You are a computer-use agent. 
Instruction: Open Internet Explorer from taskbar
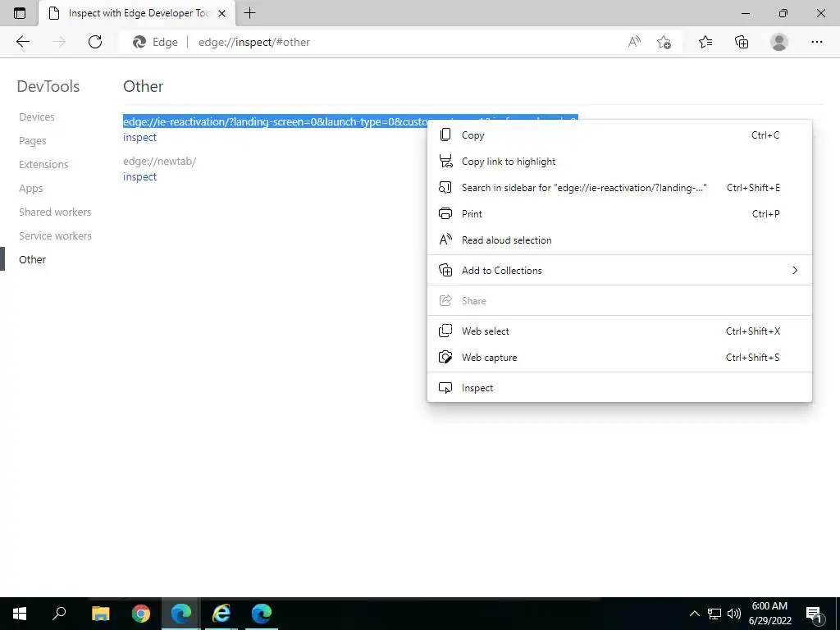tap(221, 614)
